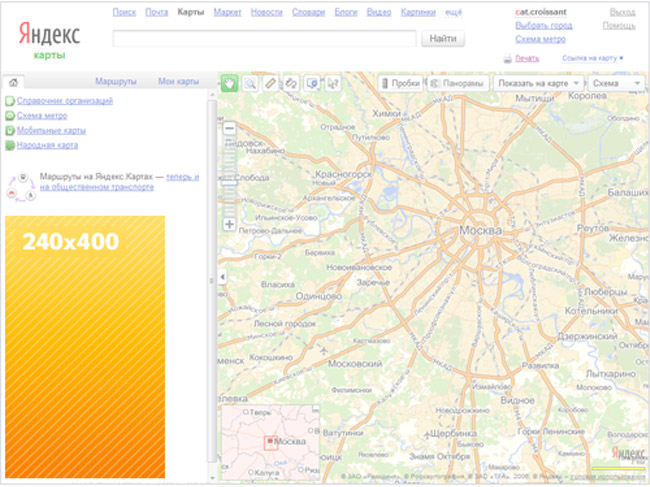650x487 pixels.
Task: Collapse the left panel with arrow
Action: pyautogui.click(x=223, y=276)
